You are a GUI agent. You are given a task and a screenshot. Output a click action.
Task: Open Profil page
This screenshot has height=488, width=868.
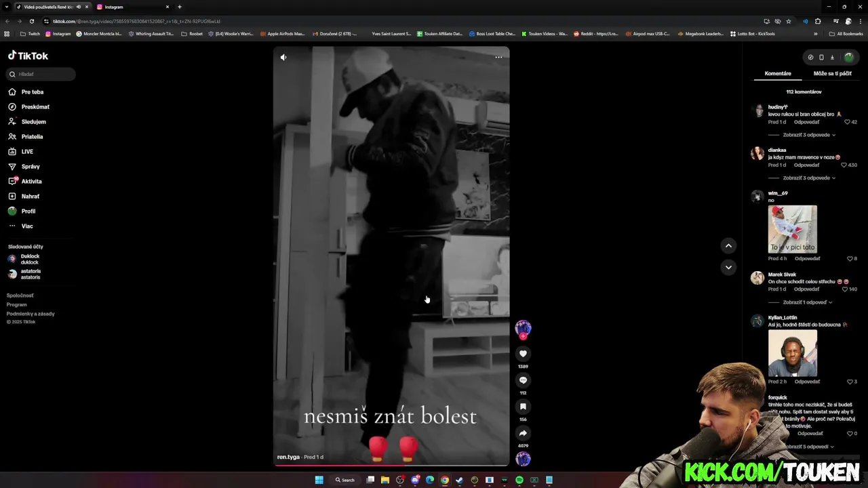22,211
